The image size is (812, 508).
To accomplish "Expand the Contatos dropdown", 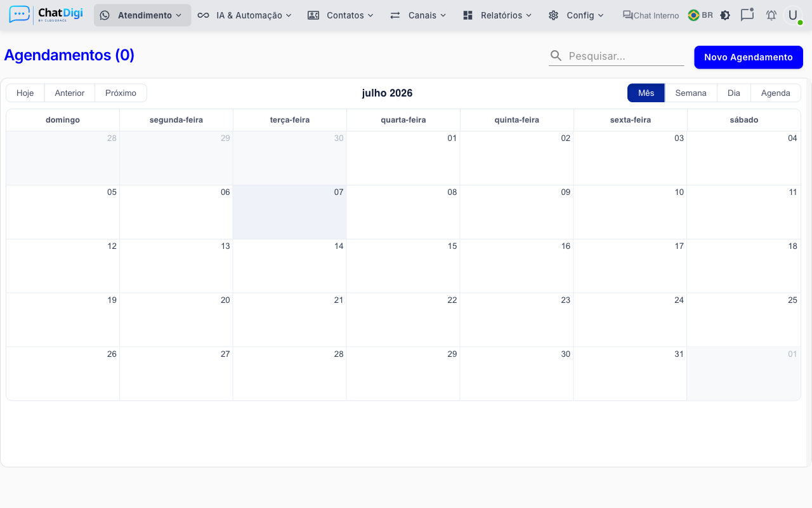I will (341, 15).
